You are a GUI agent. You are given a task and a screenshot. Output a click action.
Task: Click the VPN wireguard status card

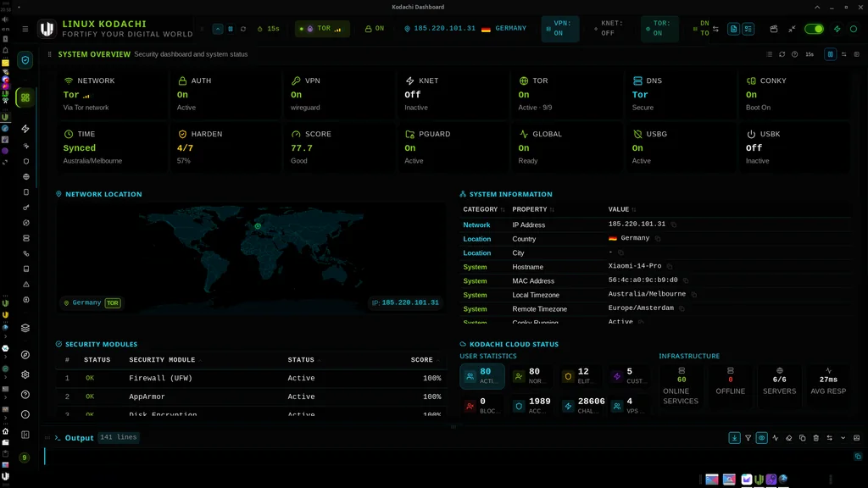pos(339,93)
